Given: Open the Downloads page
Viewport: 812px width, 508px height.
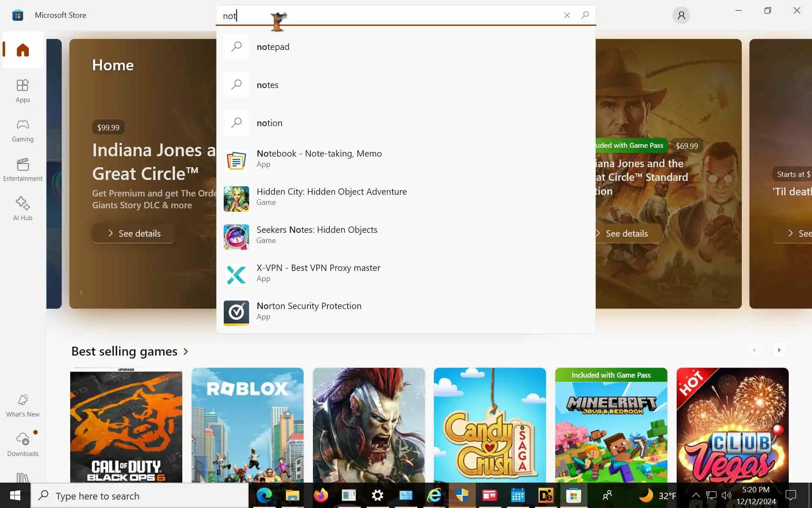Looking at the screenshot, I should tap(22, 444).
